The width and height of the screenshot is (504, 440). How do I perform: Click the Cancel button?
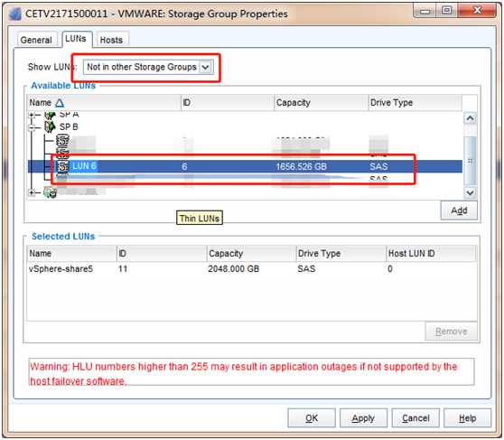(415, 418)
